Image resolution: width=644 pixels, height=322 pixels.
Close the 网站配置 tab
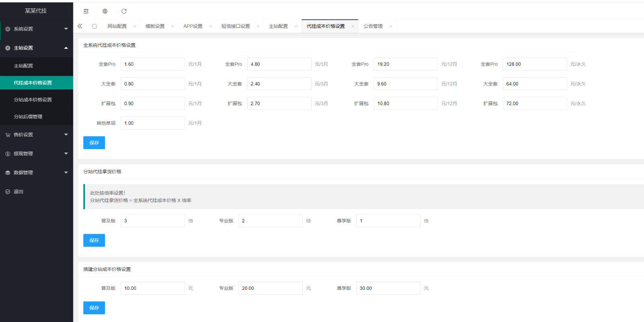point(134,26)
